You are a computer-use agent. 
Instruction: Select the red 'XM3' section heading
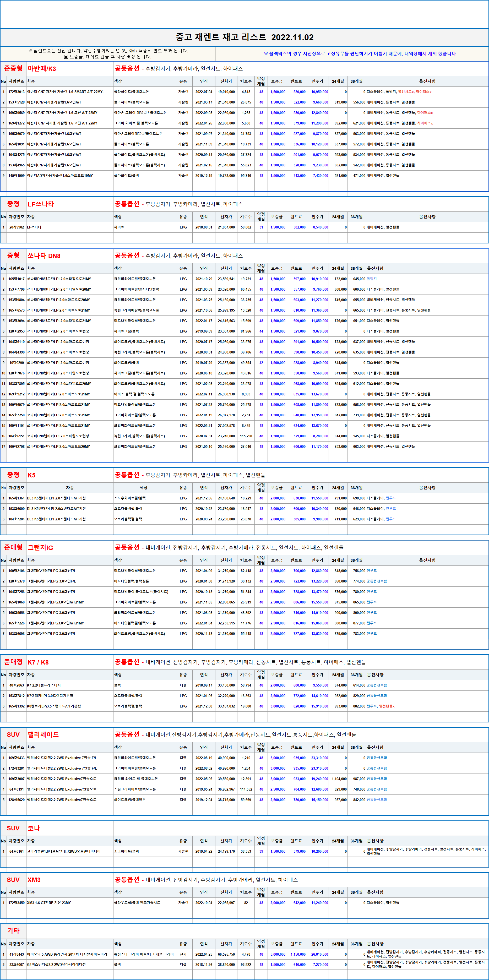(34, 880)
